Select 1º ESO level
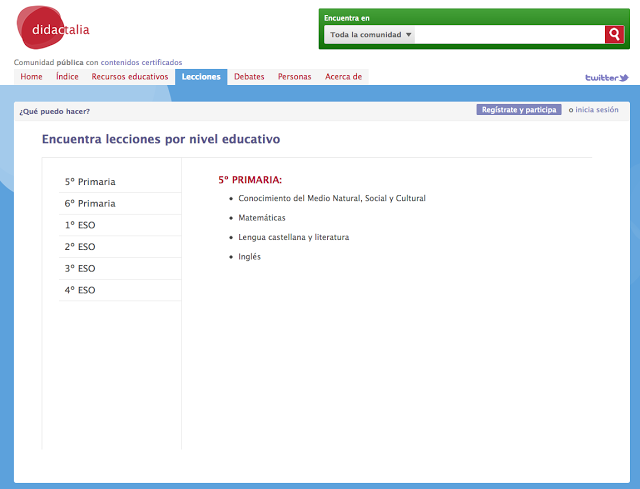Screen dimensions: 640x489 80,225
